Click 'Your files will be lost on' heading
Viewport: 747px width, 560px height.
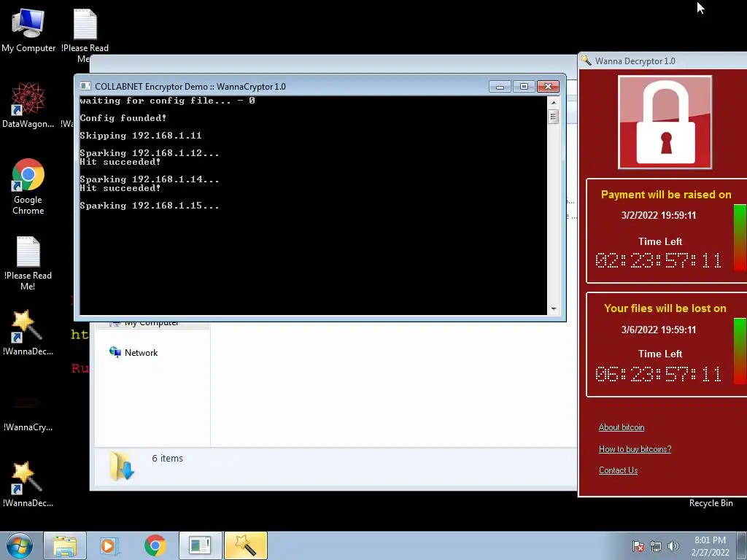click(x=665, y=308)
